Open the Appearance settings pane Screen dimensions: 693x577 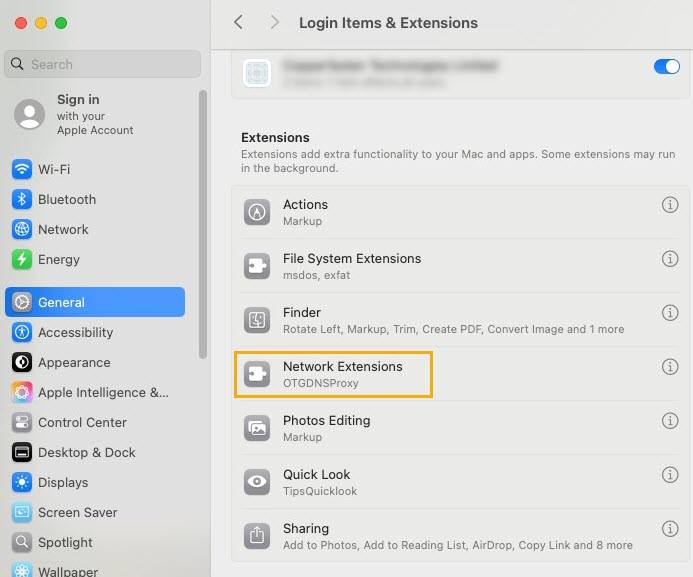click(x=74, y=363)
